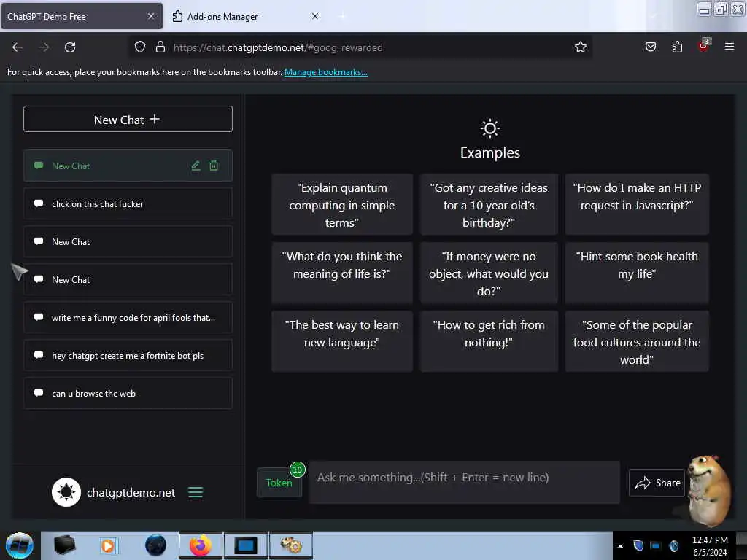Open the tracking protection shield icon

(139, 47)
